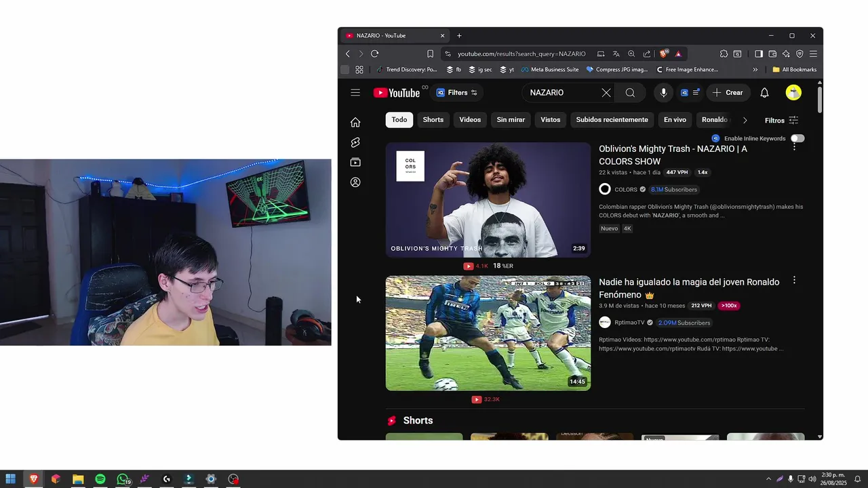Open browser main menu icon
This screenshot has width=868, height=488.
coord(813,54)
